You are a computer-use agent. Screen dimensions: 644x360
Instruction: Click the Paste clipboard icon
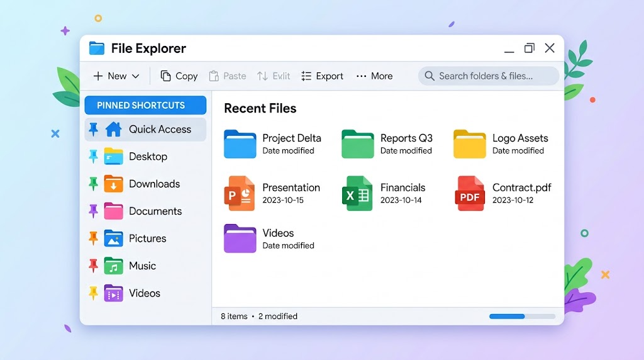tap(214, 76)
